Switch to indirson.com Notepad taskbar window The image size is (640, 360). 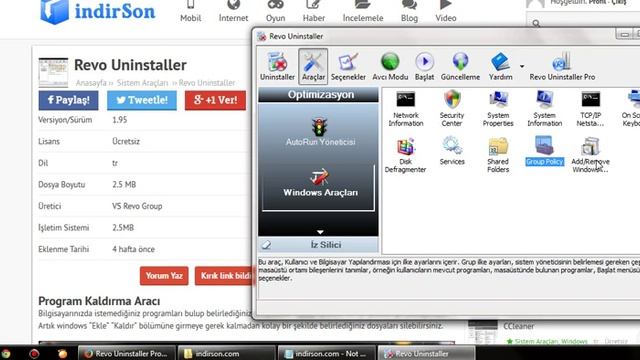[x=327, y=353]
